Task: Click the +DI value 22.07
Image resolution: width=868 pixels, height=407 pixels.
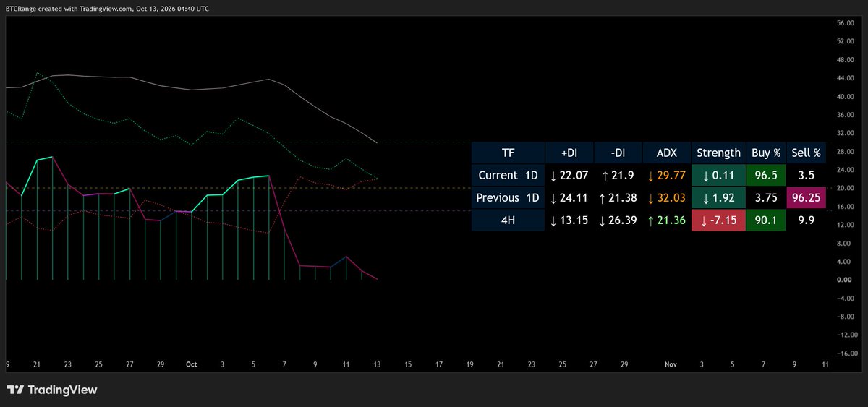Action: point(569,175)
